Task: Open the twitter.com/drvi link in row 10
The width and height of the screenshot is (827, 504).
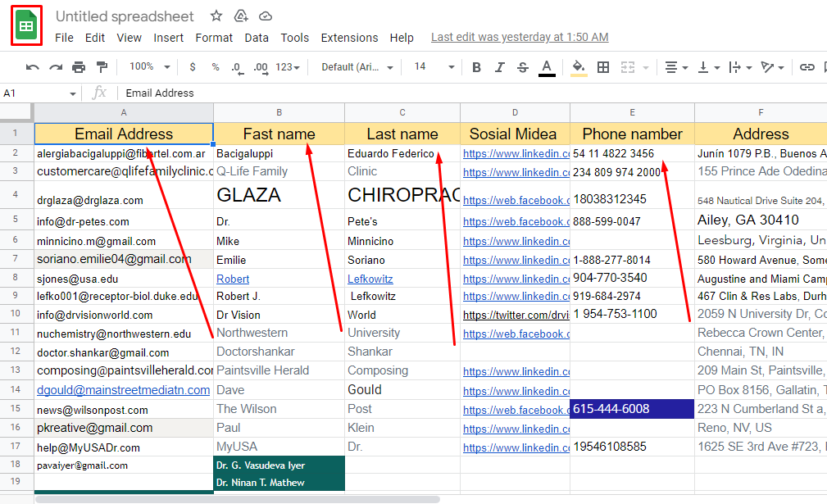Action: [x=516, y=316]
